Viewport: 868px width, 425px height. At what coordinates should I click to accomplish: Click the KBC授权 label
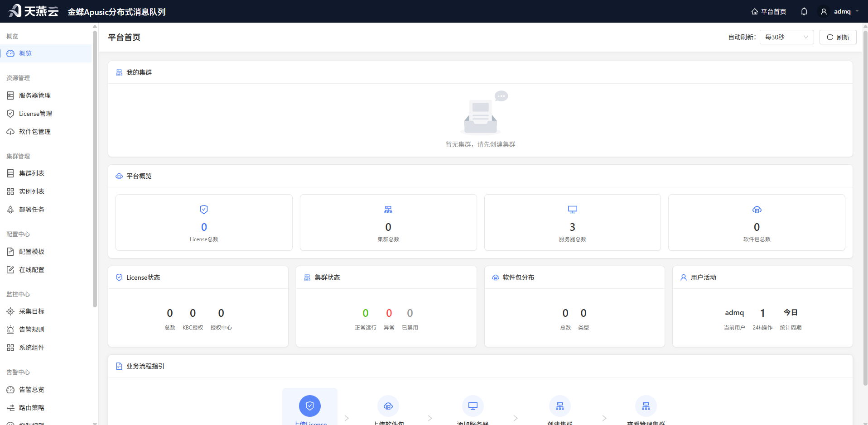coord(193,328)
